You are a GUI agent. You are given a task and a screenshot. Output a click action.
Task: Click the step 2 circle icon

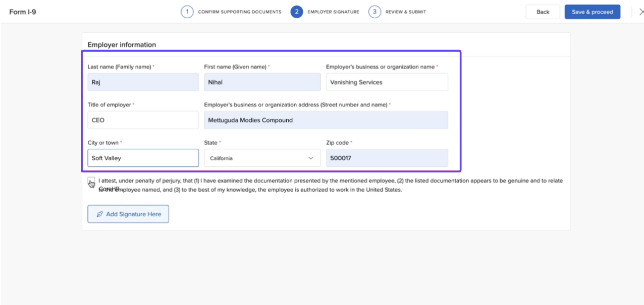(296, 12)
